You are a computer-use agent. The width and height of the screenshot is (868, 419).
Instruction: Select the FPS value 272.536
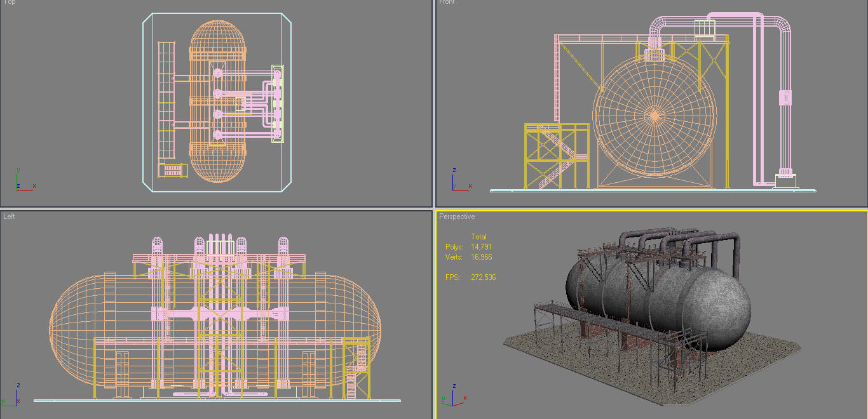pyautogui.click(x=483, y=277)
